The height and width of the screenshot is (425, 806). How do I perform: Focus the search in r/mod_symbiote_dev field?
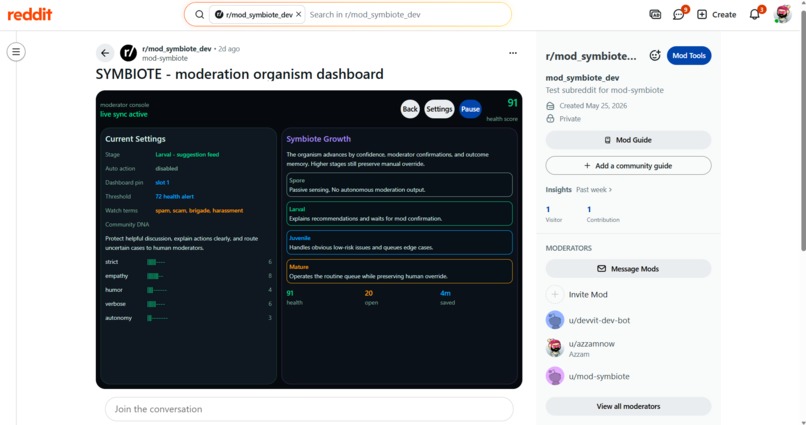pos(406,15)
